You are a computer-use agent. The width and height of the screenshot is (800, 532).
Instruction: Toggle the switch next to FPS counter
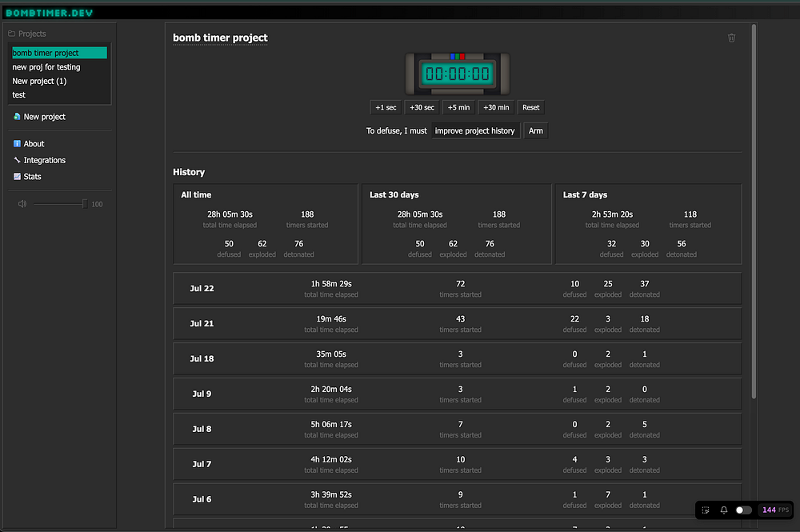pyautogui.click(x=743, y=510)
